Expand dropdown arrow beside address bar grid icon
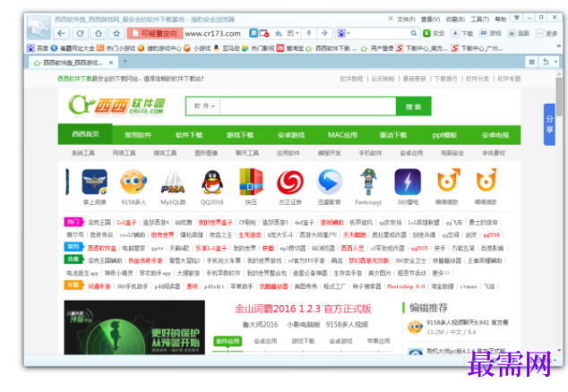The width and height of the screenshot is (568, 392). click(x=297, y=33)
